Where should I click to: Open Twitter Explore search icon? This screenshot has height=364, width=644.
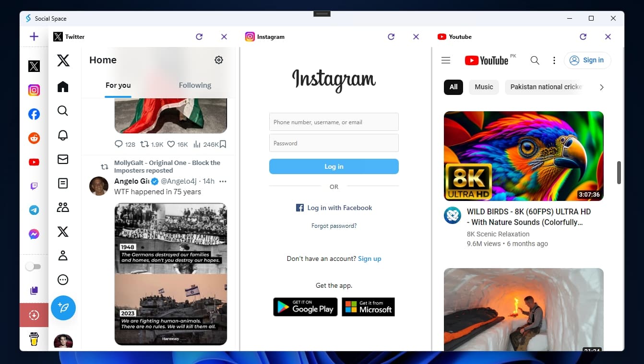point(63,111)
